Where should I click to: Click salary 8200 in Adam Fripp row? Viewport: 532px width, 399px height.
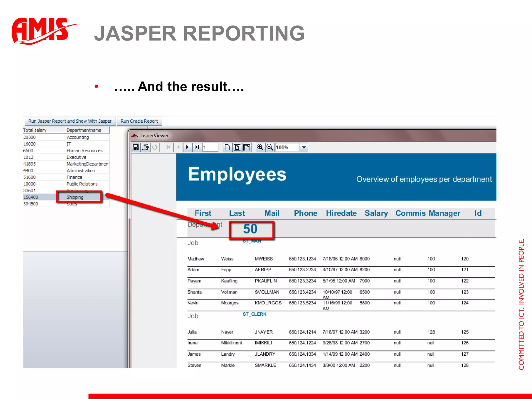(x=364, y=270)
